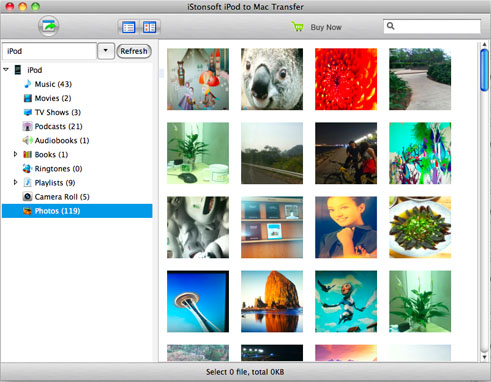Image resolution: width=491 pixels, height=382 pixels.
Task: Select Movies (2) category
Action: [x=53, y=98]
